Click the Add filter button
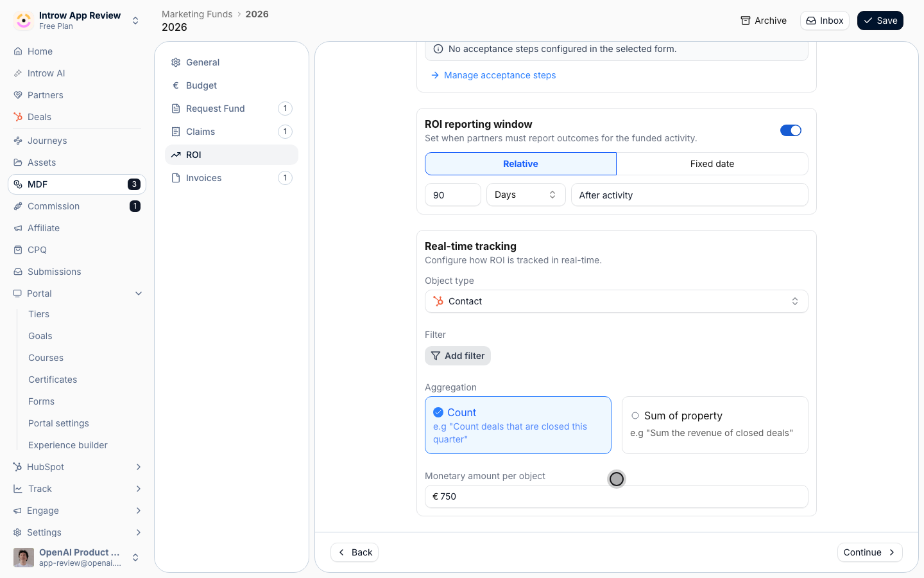 coord(458,356)
